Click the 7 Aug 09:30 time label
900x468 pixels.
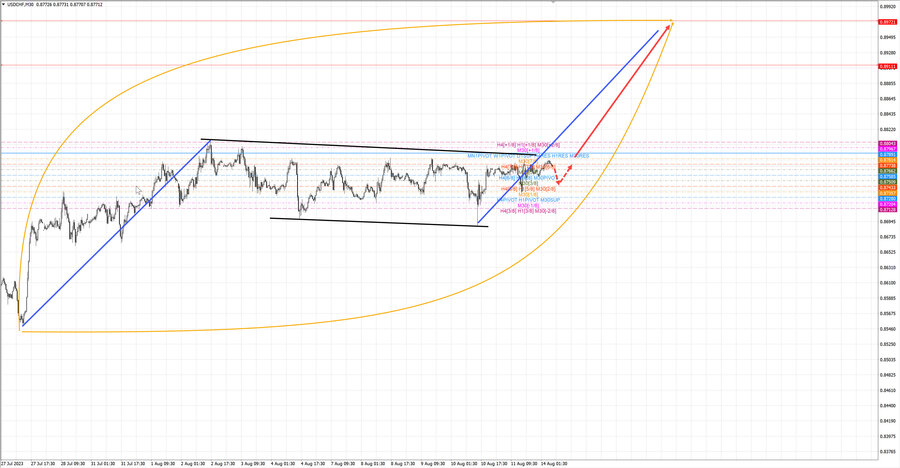pos(343,463)
